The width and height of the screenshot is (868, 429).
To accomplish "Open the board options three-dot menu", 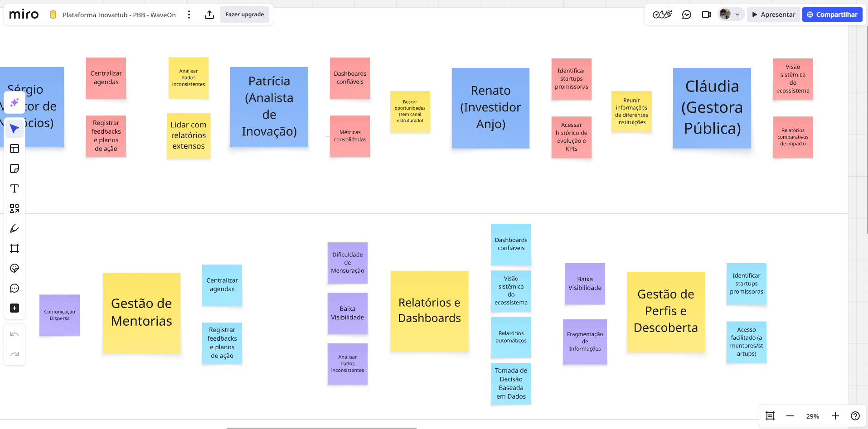I will pyautogui.click(x=189, y=14).
